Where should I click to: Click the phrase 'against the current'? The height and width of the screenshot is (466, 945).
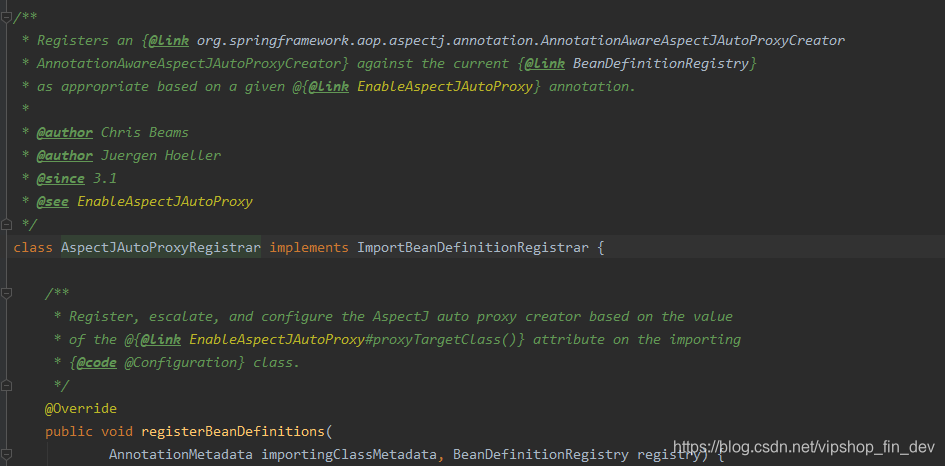(433, 63)
